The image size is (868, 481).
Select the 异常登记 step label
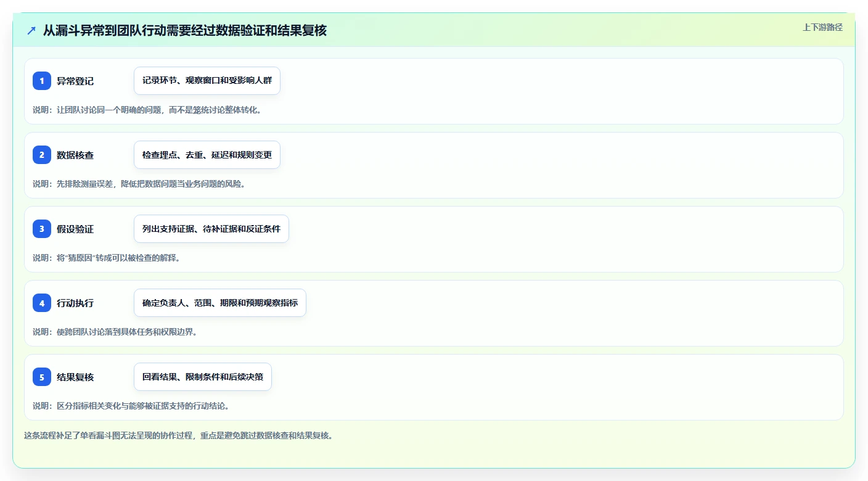coord(75,81)
